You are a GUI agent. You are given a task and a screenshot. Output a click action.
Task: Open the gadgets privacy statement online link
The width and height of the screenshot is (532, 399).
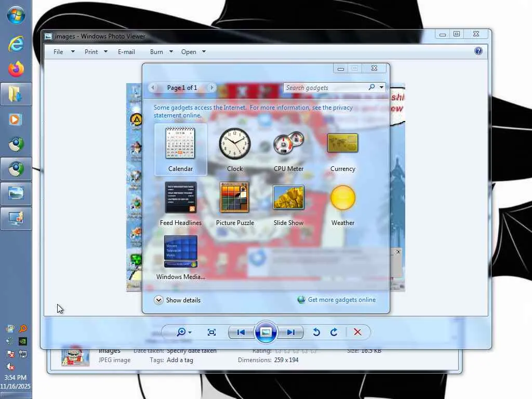(253, 111)
